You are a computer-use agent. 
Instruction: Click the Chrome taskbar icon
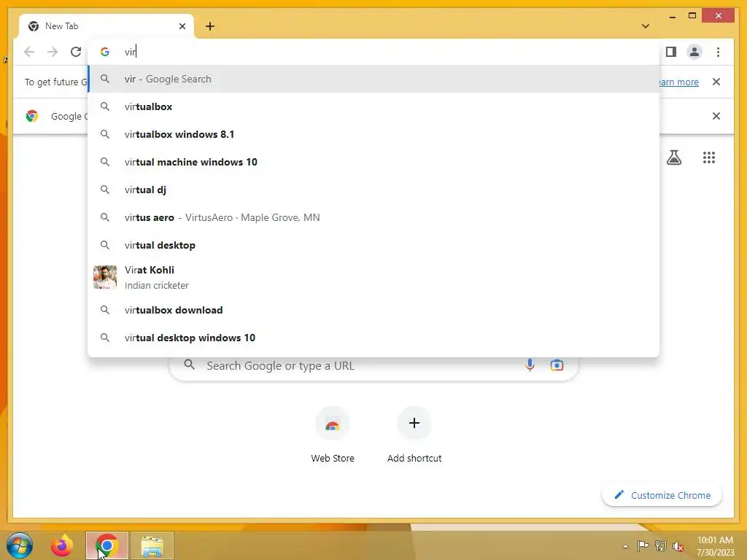point(107,545)
